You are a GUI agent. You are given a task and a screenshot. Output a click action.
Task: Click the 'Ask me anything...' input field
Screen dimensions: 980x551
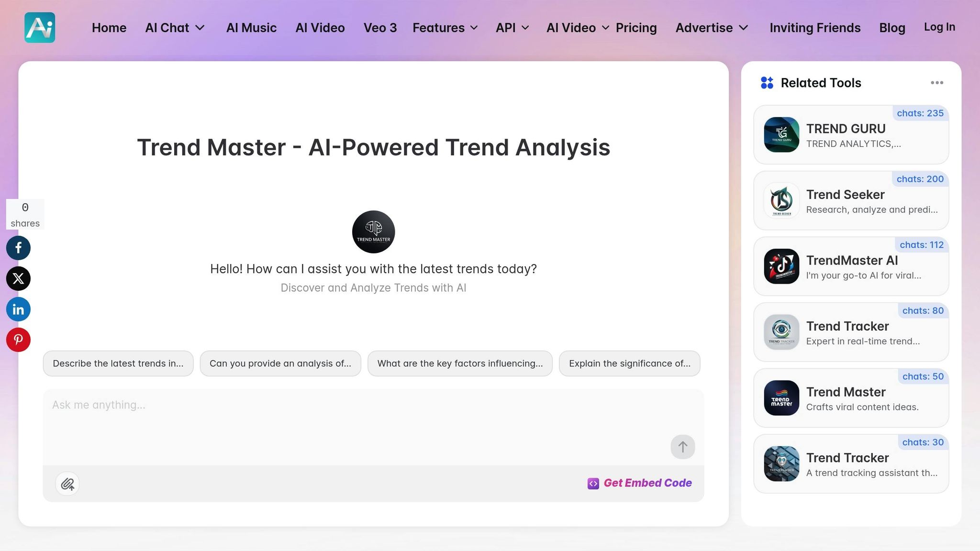(x=373, y=427)
